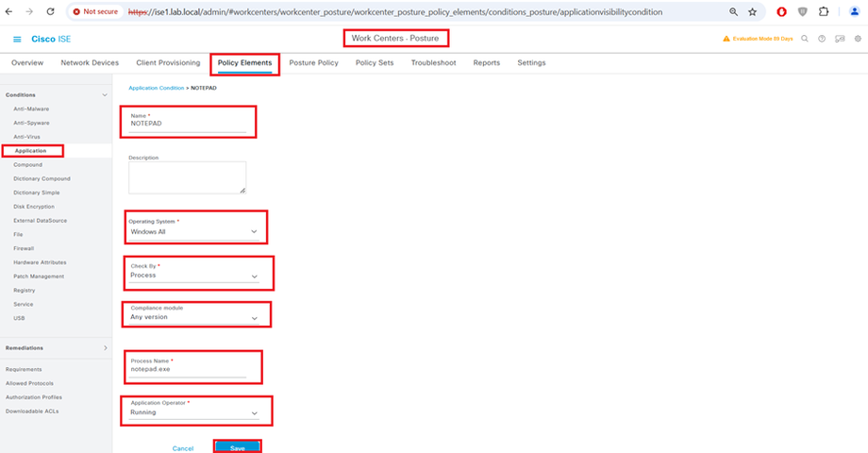The image size is (868, 453).
Task: Click the Process Name field
Action: (188, 370)
